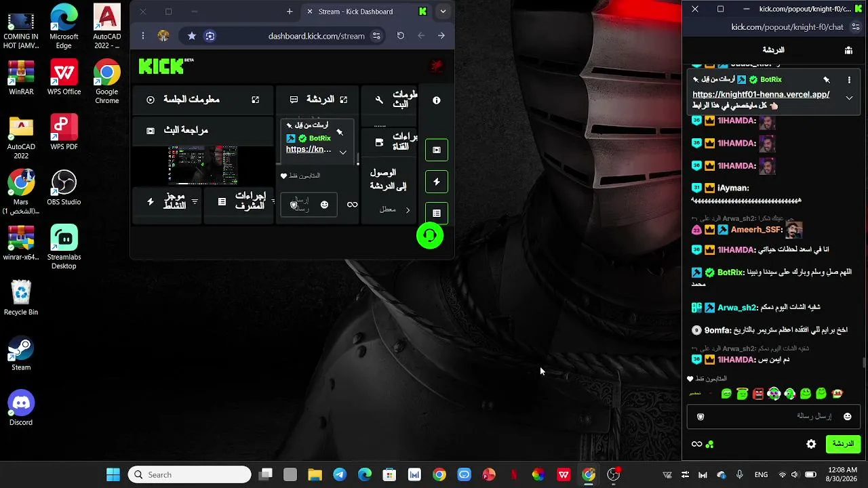Image resolution: width=868 pixels, height=488 pixels.
Task: Click the infinity icon in dashboard chat
Action: (353, 205)
